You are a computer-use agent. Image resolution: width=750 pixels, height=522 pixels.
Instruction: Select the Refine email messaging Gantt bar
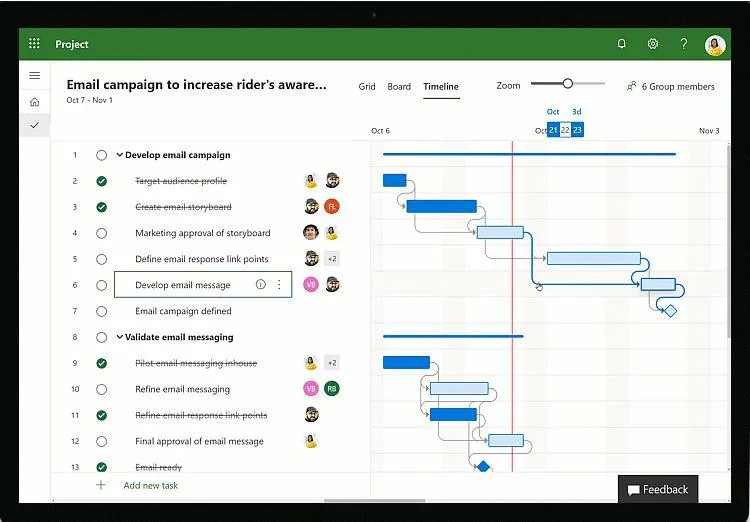click(x=459, y=388)
